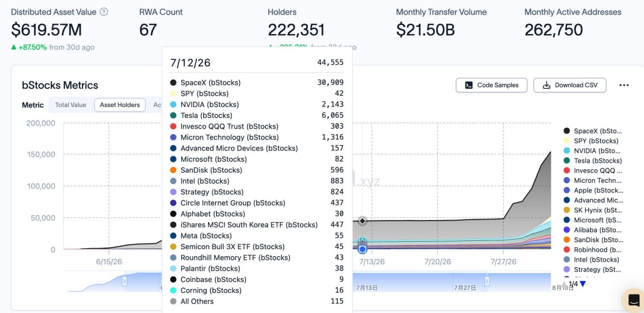The width and height of the screenshot is (644, 313).
Task: Click the 150,000 y-axis label
Action: point(40,154)
